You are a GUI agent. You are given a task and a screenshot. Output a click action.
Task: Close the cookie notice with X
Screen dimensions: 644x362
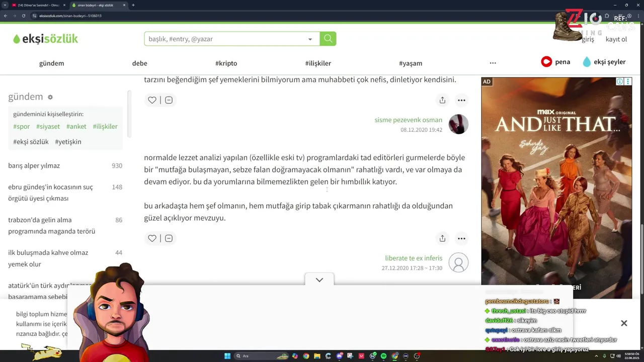624,323
